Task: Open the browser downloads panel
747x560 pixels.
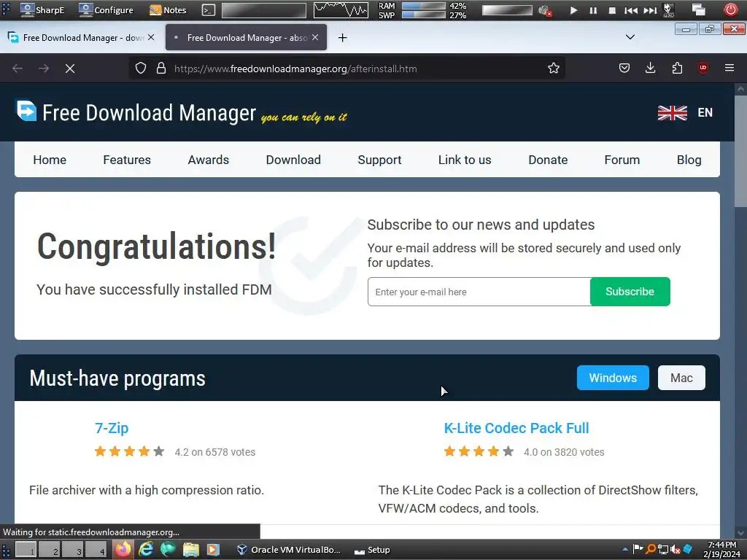Action: pyautogui.click(x=650, y=69)
